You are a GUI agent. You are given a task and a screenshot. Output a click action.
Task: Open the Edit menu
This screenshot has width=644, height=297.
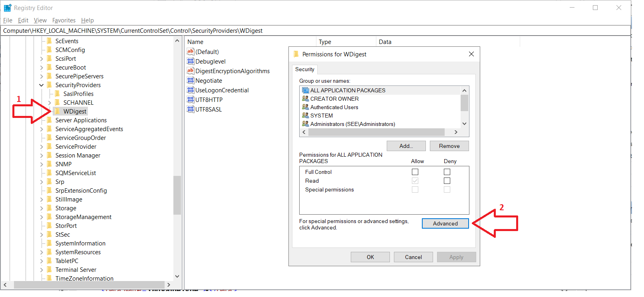click(23, 20)
